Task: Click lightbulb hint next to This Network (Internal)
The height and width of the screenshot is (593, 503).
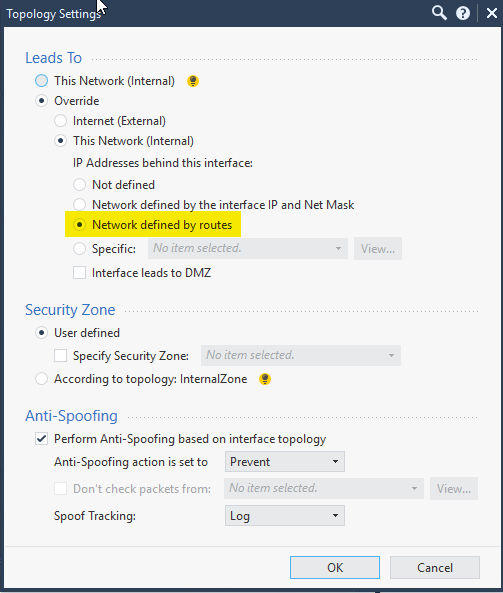Action: click(193, 81)
